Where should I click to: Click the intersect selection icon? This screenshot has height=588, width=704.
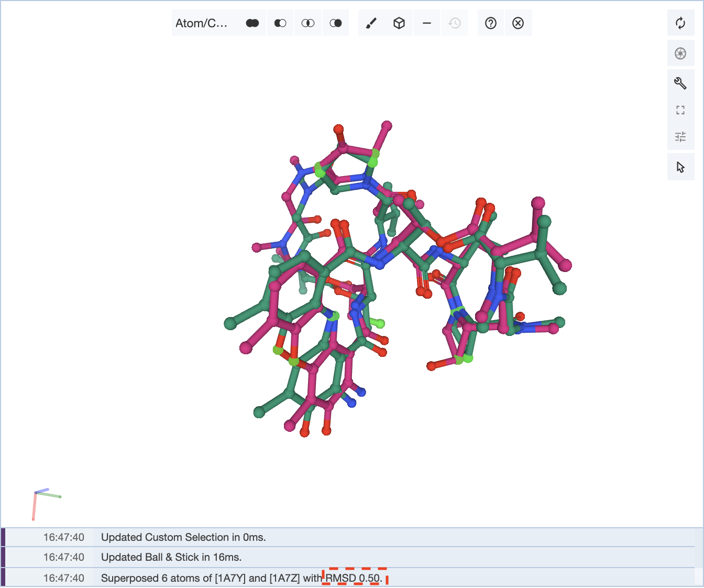click(308, 23)
